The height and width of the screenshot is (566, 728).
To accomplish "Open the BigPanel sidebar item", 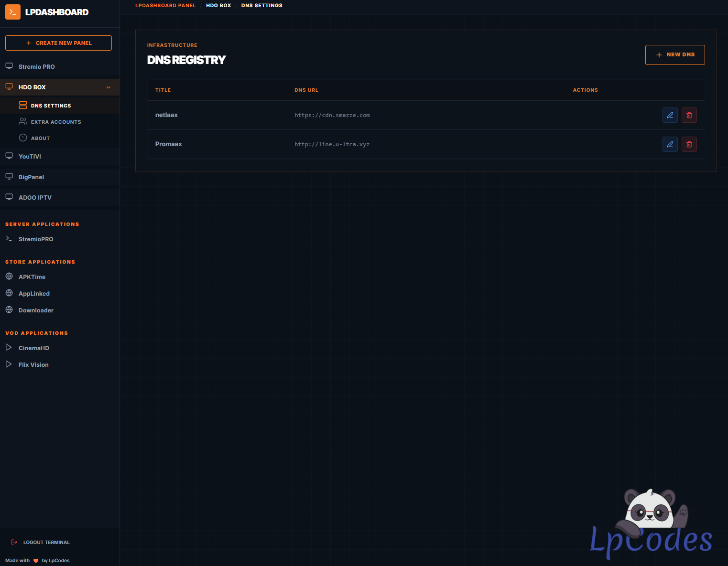I will point(31,177).
